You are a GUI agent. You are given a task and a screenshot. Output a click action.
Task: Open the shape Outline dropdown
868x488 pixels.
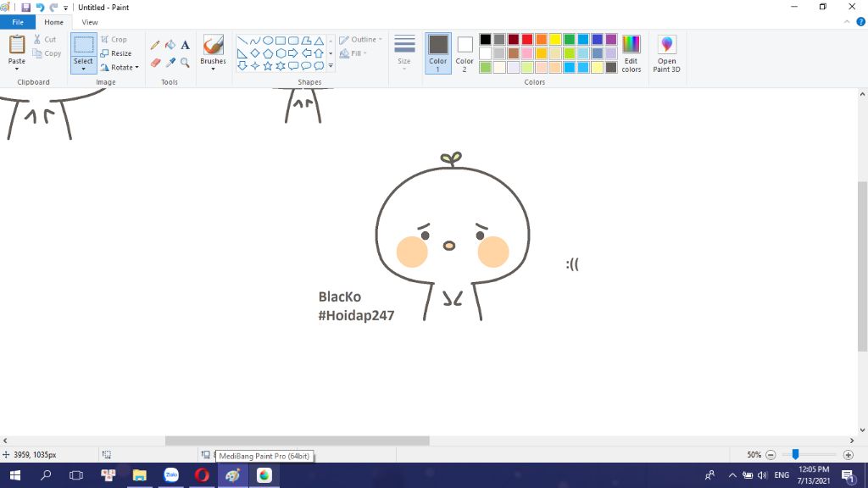[x=361, y=40]
